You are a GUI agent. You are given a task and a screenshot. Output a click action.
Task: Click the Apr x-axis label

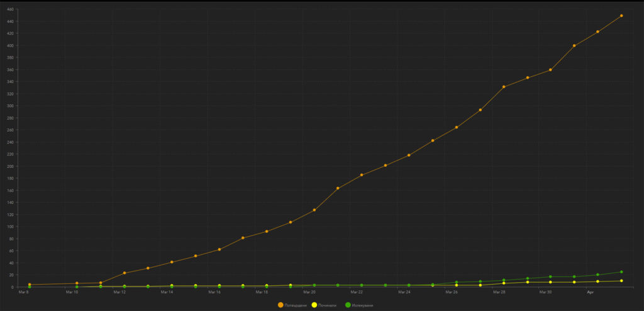[590, 292]
